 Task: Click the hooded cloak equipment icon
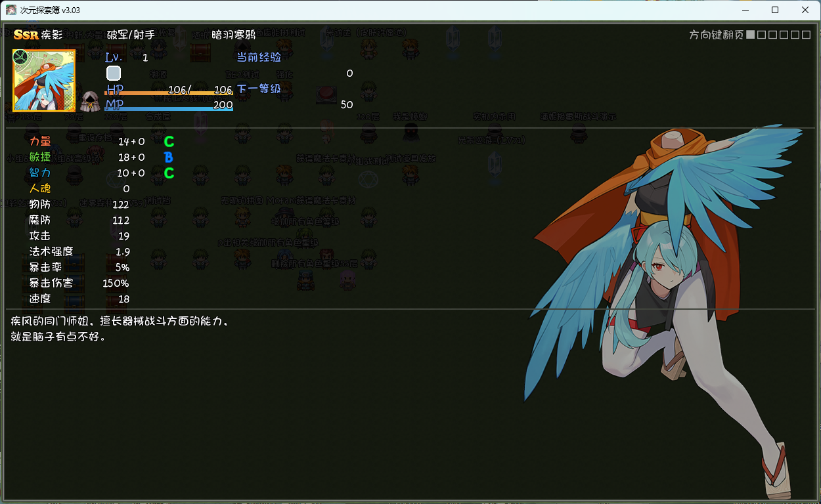[x=90, y=102]
